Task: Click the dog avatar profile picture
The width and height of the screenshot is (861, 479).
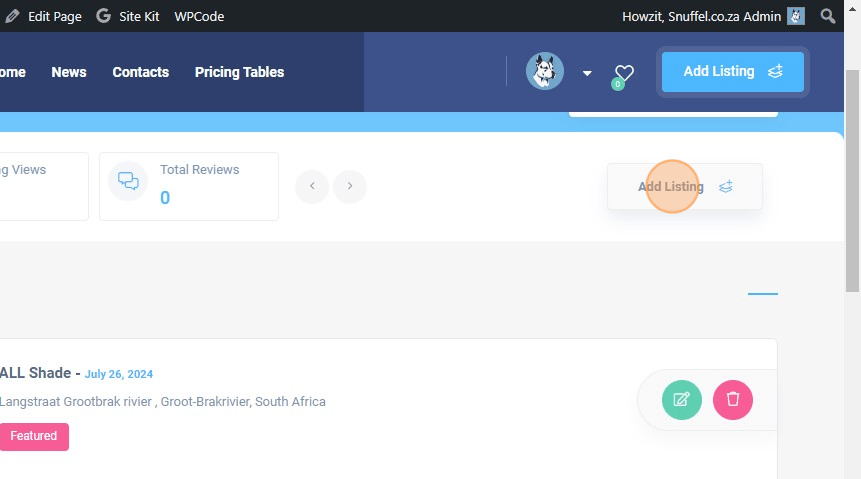Action: click(545, 72)
